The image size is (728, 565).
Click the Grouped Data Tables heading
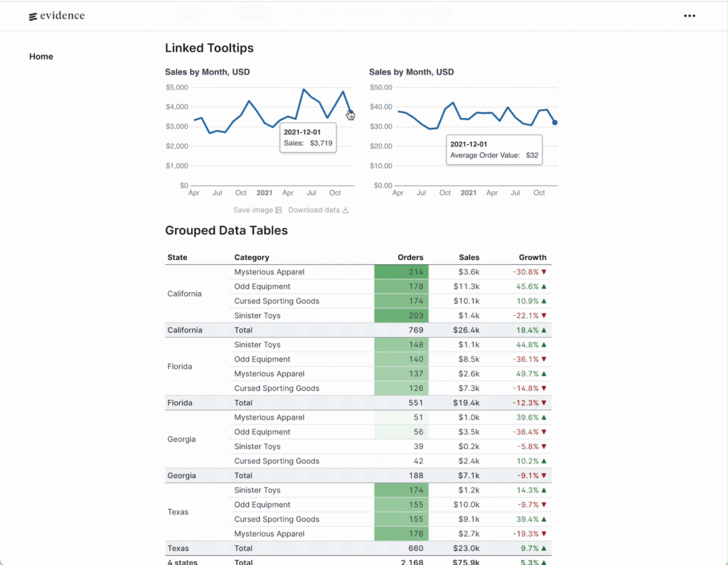tap(226, 230)
